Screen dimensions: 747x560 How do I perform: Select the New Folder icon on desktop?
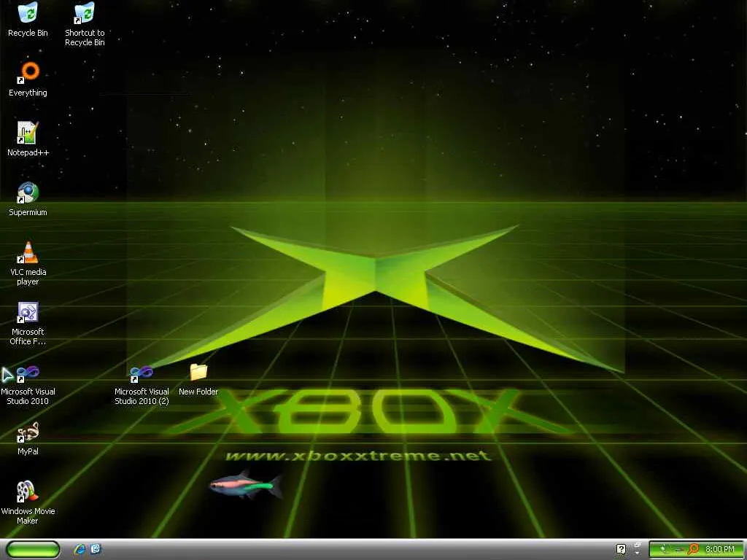(x=198, y=372)
